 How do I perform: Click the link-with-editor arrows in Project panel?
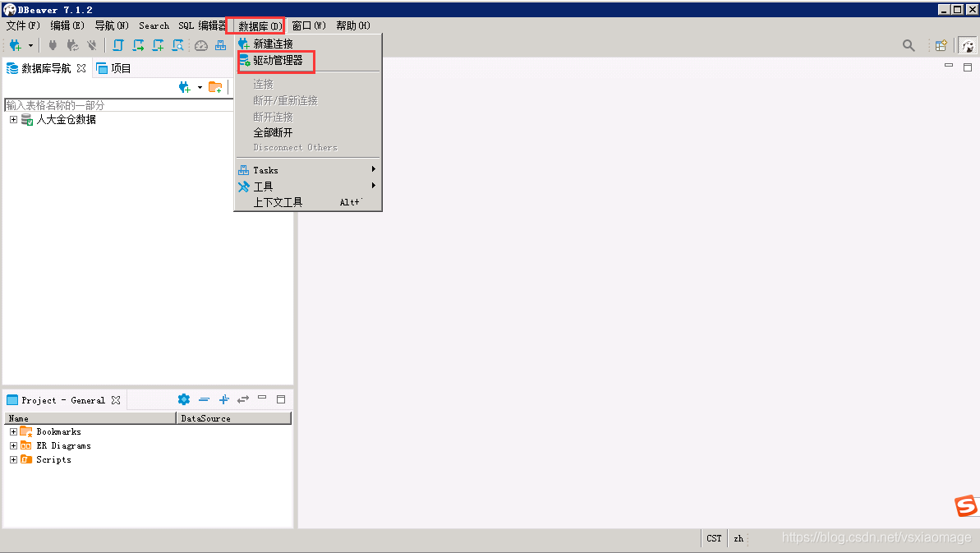243,399
